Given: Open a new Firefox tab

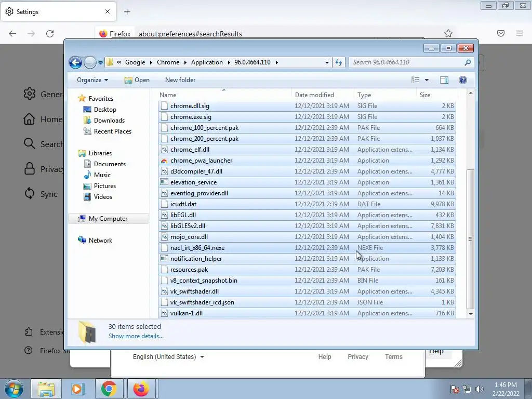Looking at the screenshot, I should click(127, 12).
